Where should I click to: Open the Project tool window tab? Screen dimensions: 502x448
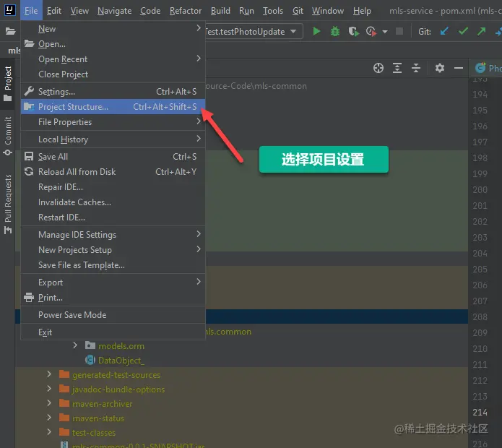point(8,84)
